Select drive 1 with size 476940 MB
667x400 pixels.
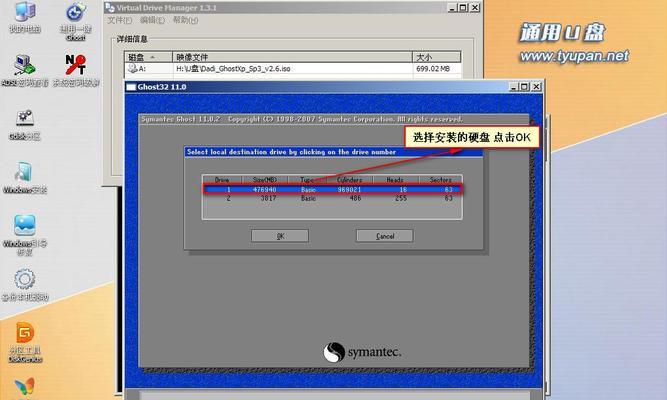pyautogui.click(x=332, y=189)
